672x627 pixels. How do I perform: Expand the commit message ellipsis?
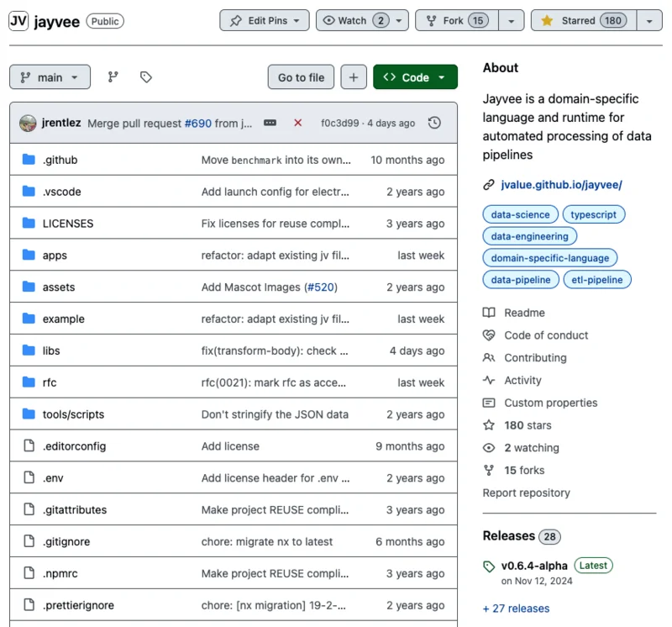click(x=269, y=122)
